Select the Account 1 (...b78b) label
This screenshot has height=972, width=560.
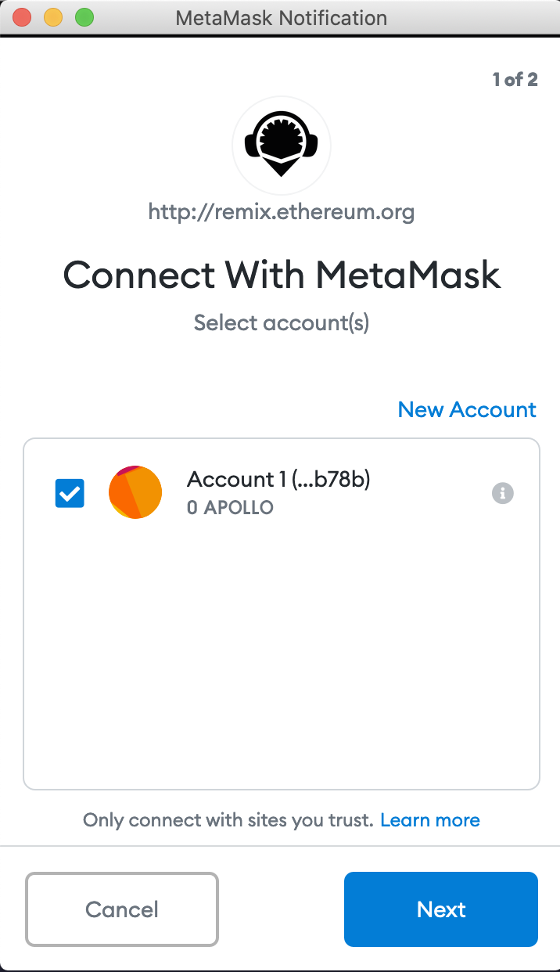[278, 479]
